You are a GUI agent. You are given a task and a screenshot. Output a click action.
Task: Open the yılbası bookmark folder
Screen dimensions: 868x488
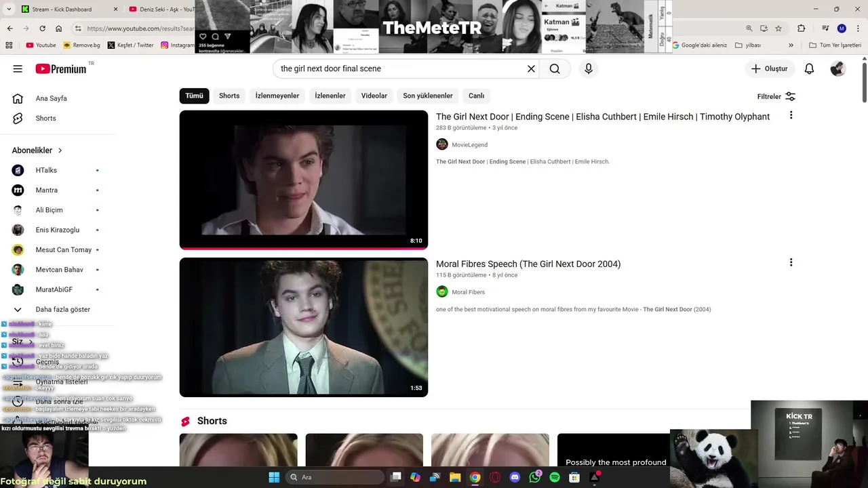click(748, 45)
